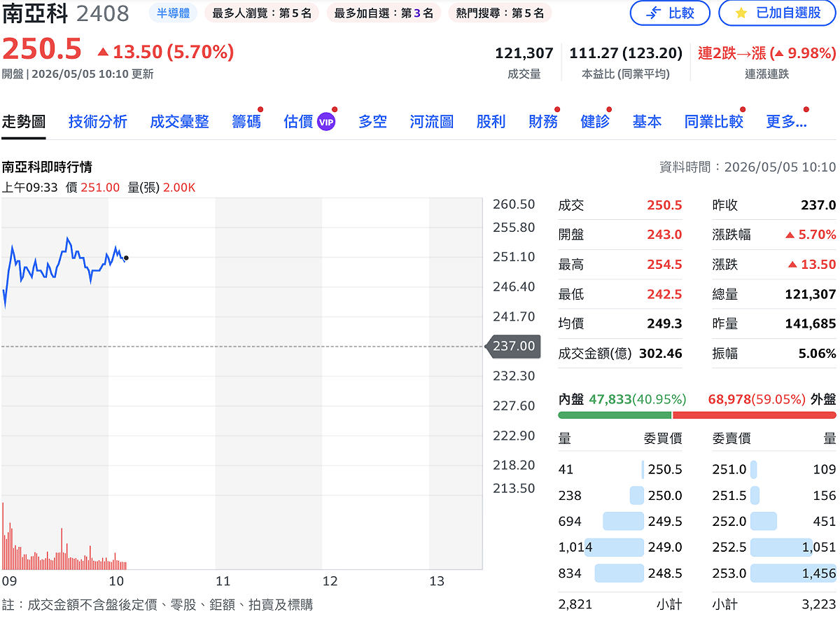This screenshot has width=840, height=619.
Task: Click the 248.5 bid price row
Action: tap(620, 573)
